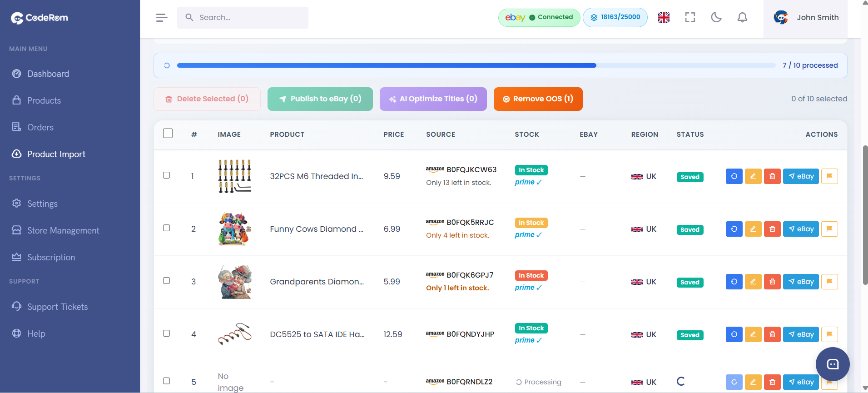Click the 7 / 10 processed progress bar
The height and width of the screenshot is (393, 868).
coord(476,65)
